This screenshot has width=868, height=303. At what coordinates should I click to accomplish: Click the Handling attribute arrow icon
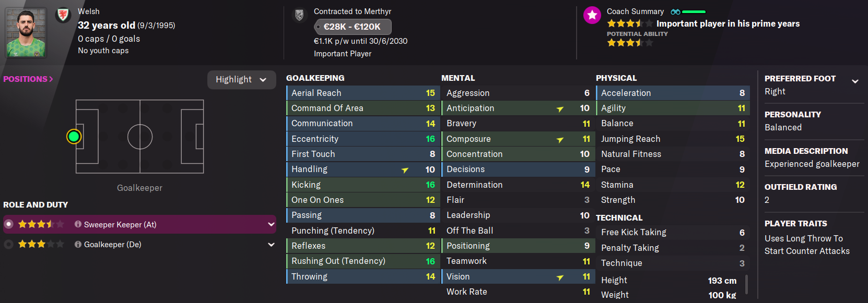click(x=405, y=170)
